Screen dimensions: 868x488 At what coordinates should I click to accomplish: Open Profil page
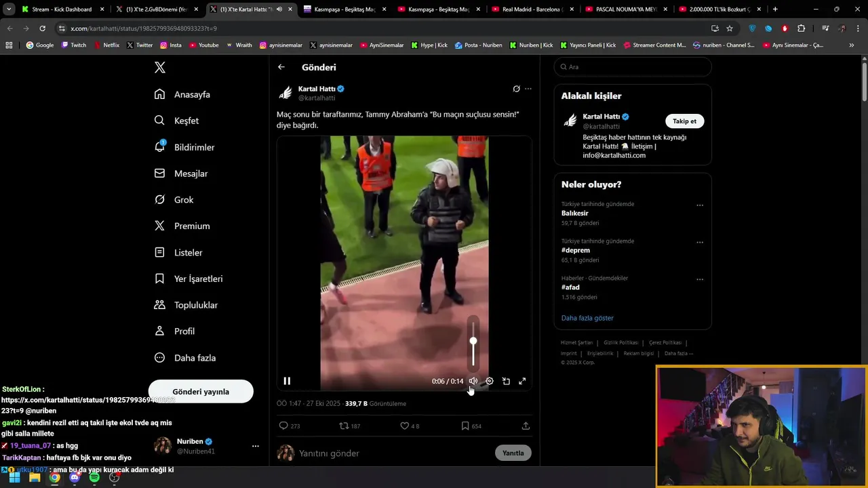click(174, 331)
